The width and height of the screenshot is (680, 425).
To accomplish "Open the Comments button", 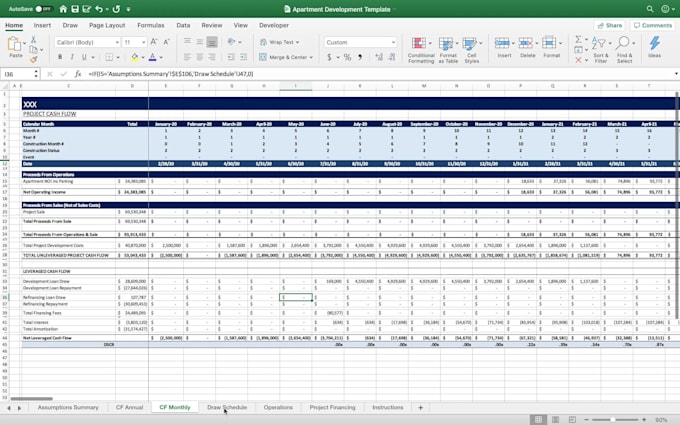I will coord(652,25).
